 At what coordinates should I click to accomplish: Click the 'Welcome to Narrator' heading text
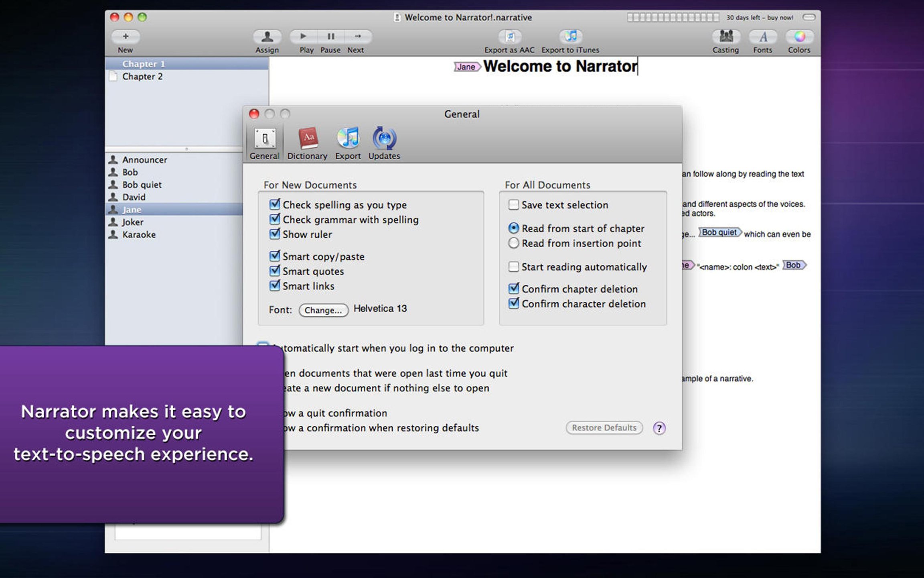point(560,66)
